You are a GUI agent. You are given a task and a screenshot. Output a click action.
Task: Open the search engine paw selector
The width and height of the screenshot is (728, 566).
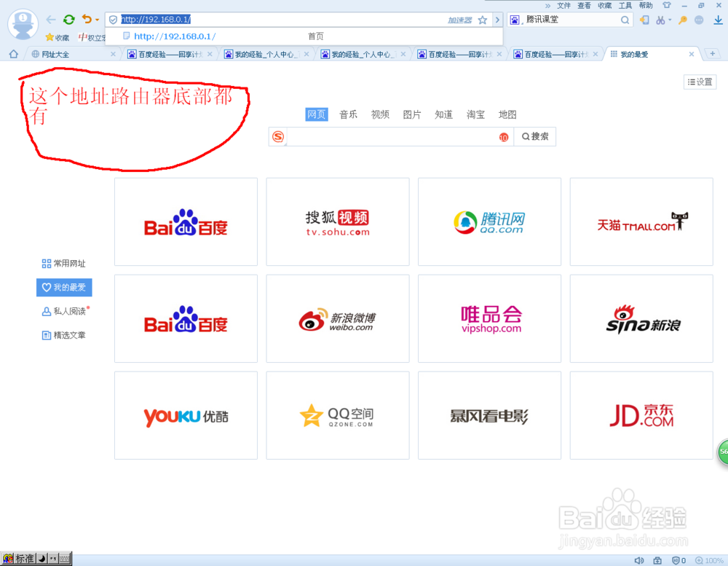515,20
